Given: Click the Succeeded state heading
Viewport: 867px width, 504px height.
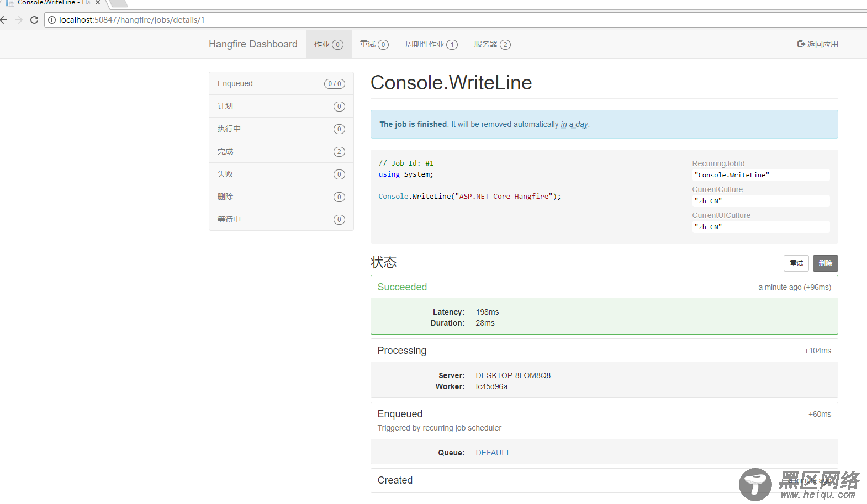Looking at the screenshot, I should pos(402,287).
